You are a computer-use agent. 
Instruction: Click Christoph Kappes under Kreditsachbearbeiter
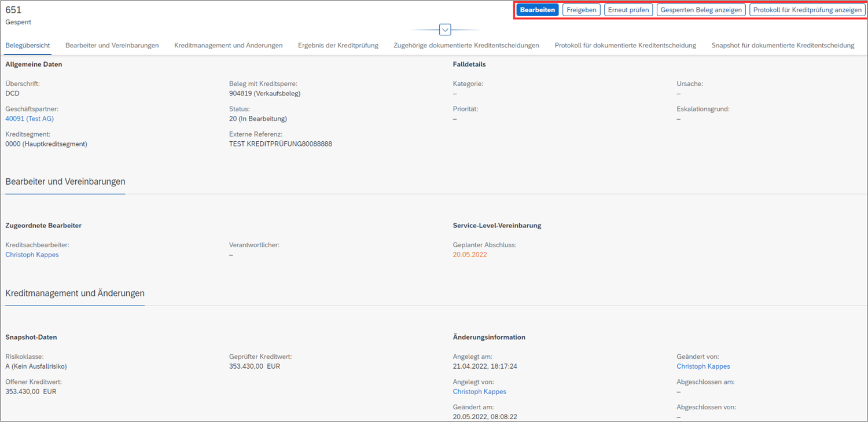(32, 254)
